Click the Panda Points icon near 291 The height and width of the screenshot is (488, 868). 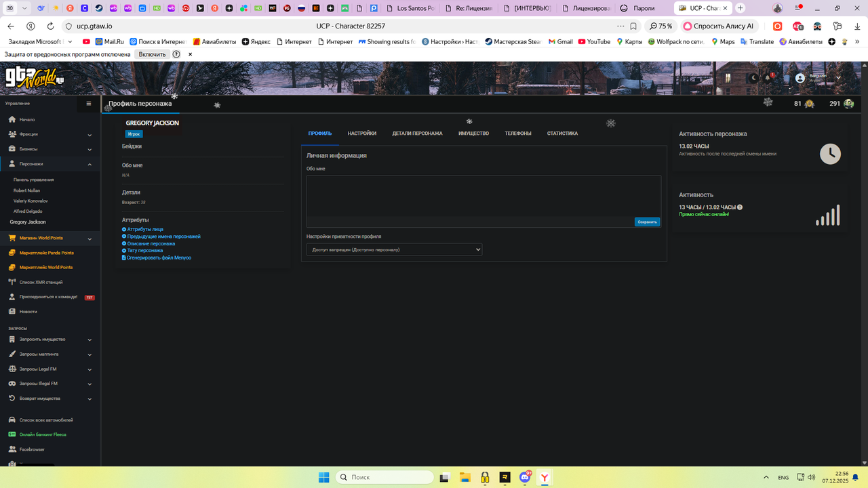tap(848, 104)
